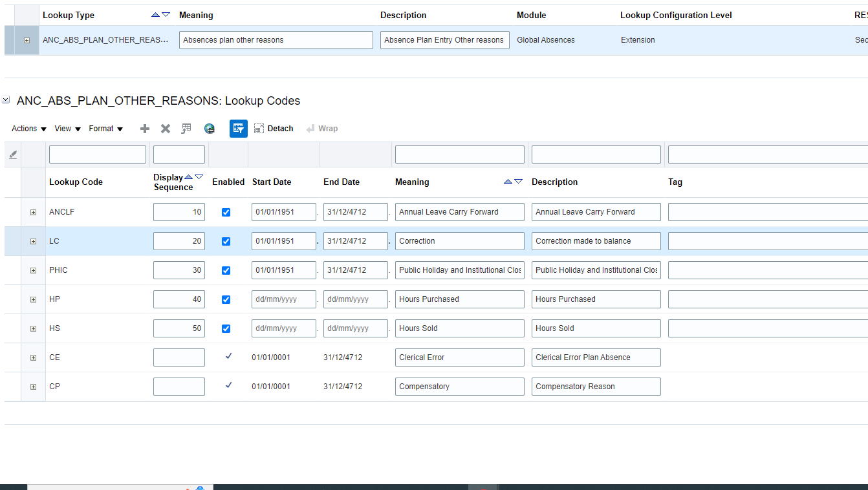
Task: Click the Display Sequence filter input field
Action: 179,154
